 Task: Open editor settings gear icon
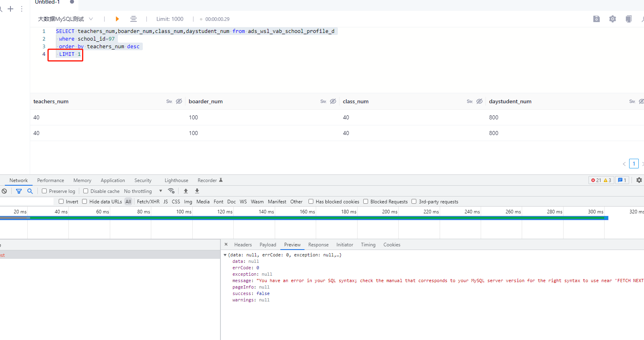[613, 19]
